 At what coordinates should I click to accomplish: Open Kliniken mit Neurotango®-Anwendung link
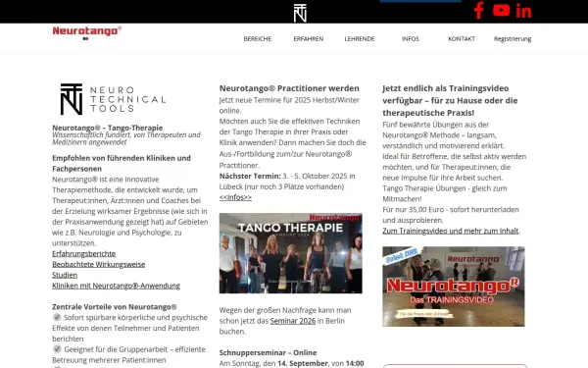(116, 286)
